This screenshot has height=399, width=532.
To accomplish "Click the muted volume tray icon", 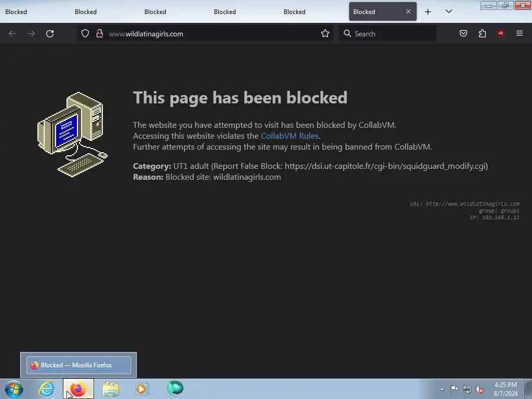I will tap(480, 390).
